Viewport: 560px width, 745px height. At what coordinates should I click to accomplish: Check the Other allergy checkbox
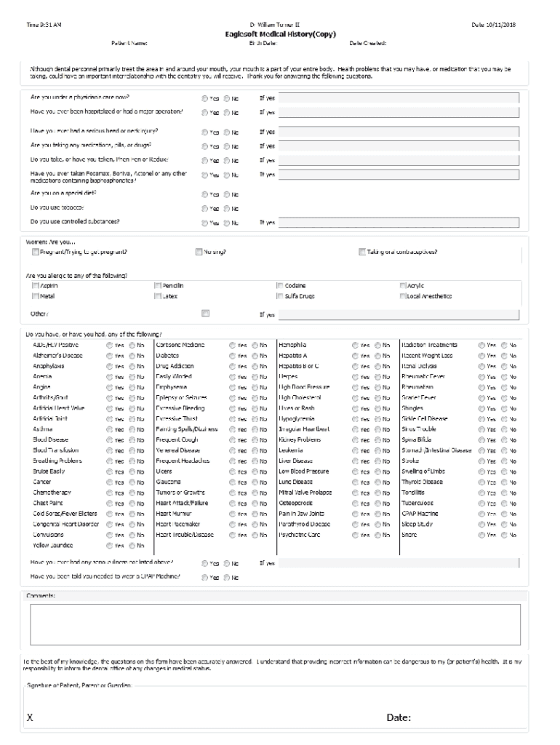pos(205,314)
